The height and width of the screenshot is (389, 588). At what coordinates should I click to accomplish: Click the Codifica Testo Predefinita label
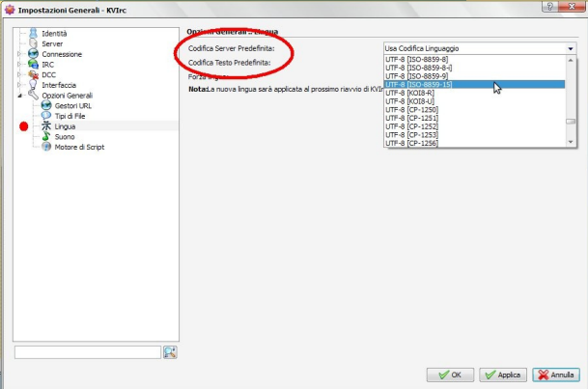click(230, 63)
